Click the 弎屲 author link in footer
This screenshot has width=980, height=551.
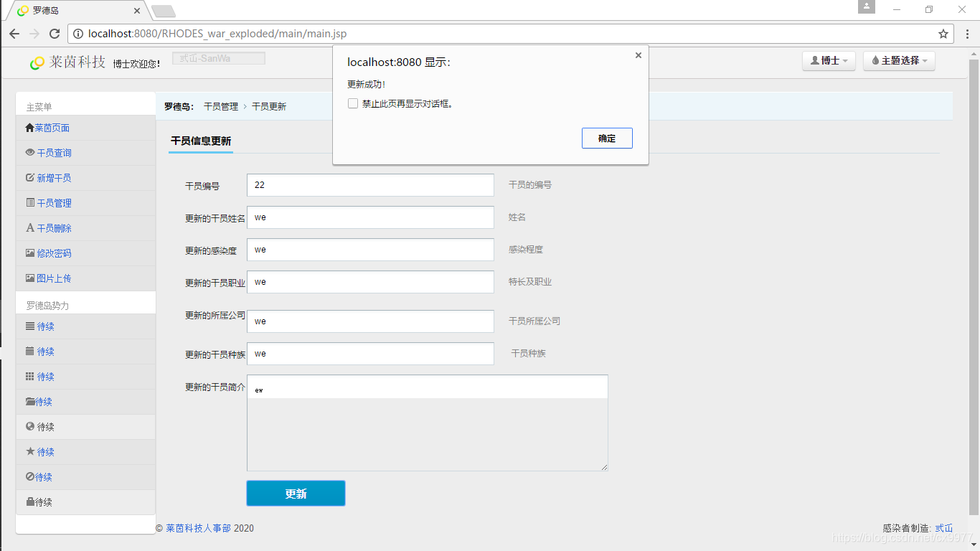944,528
